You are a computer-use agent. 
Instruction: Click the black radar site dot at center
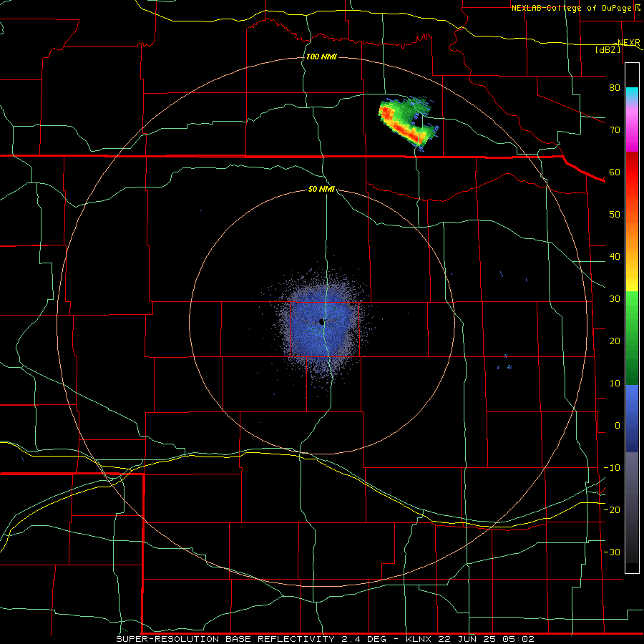(322, 321)
